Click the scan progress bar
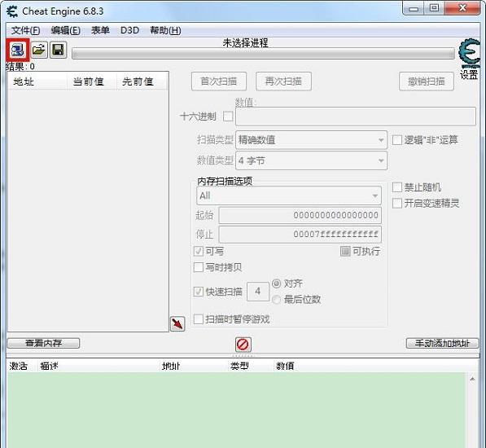486x448 pixels. tap(263, 53)
